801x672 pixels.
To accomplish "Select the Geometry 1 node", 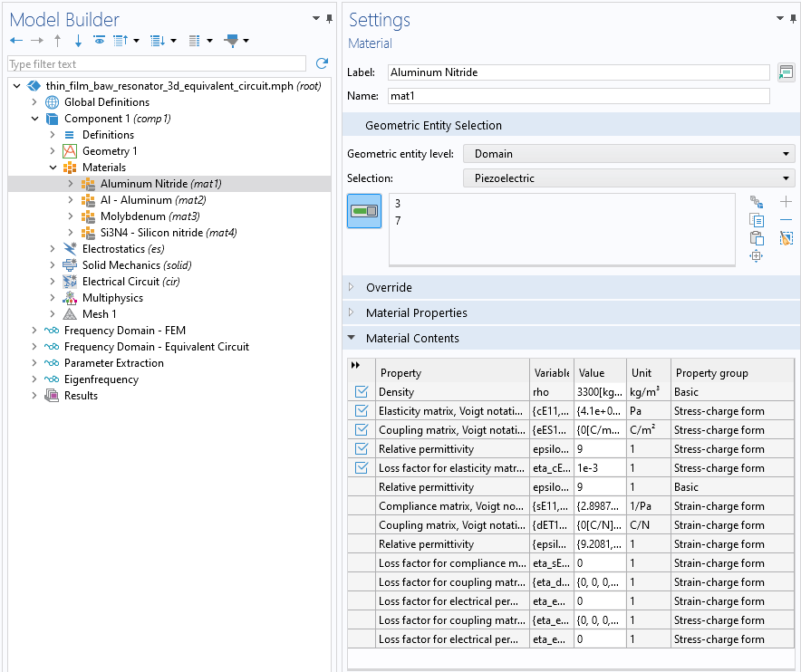I will click(x=110, y=151).
